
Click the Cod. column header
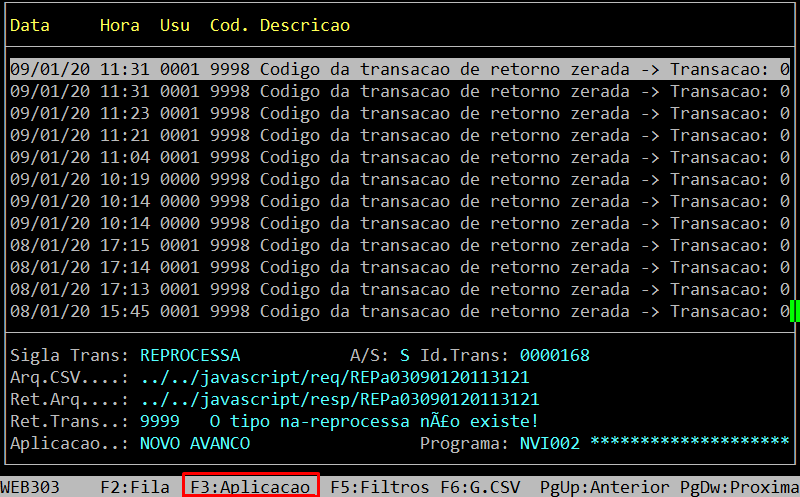(229, 25)
